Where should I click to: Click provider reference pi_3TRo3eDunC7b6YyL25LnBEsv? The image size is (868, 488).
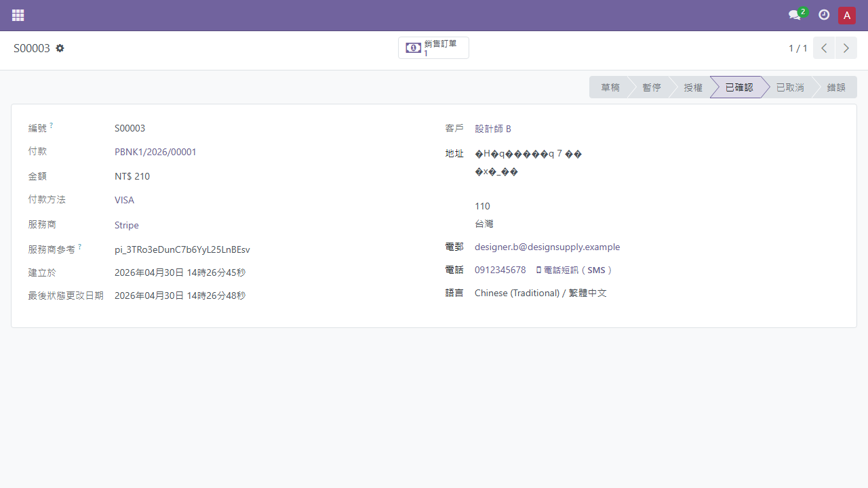(182, 249)
